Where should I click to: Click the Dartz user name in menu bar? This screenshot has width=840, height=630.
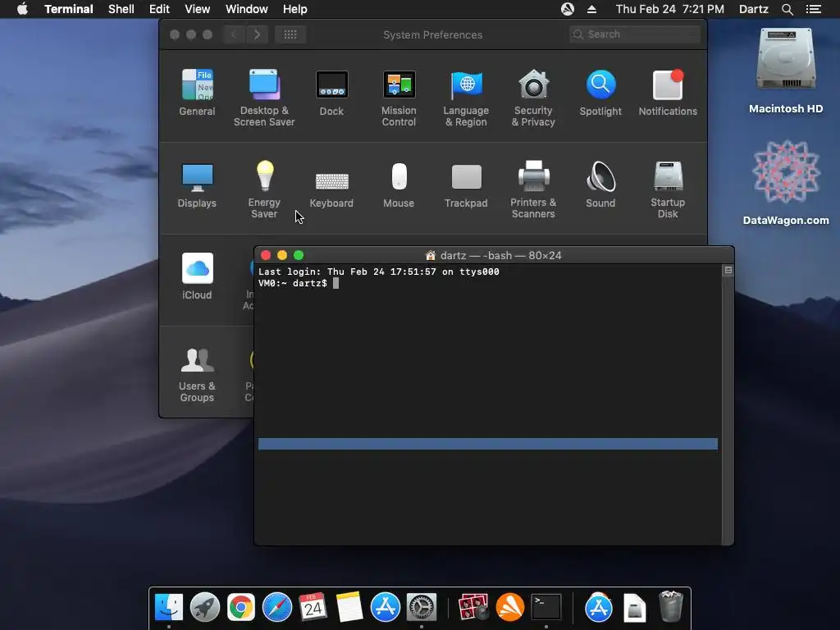(754, 9)
